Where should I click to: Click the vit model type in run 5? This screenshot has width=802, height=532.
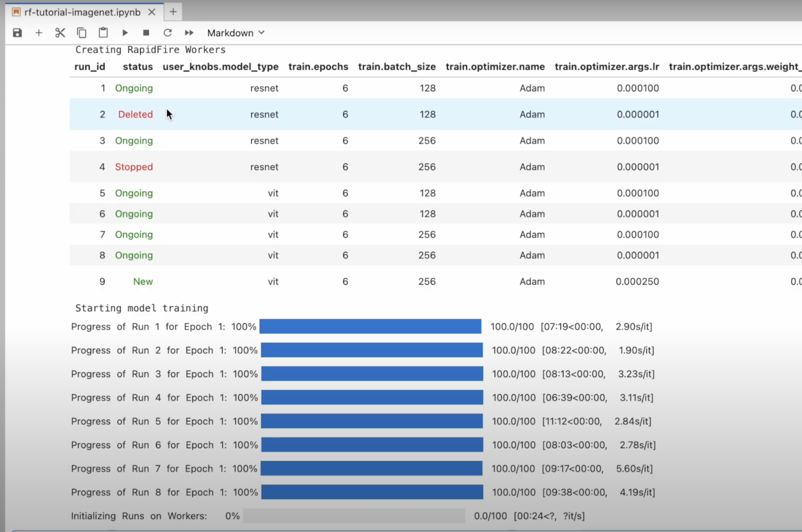[273, 193]
